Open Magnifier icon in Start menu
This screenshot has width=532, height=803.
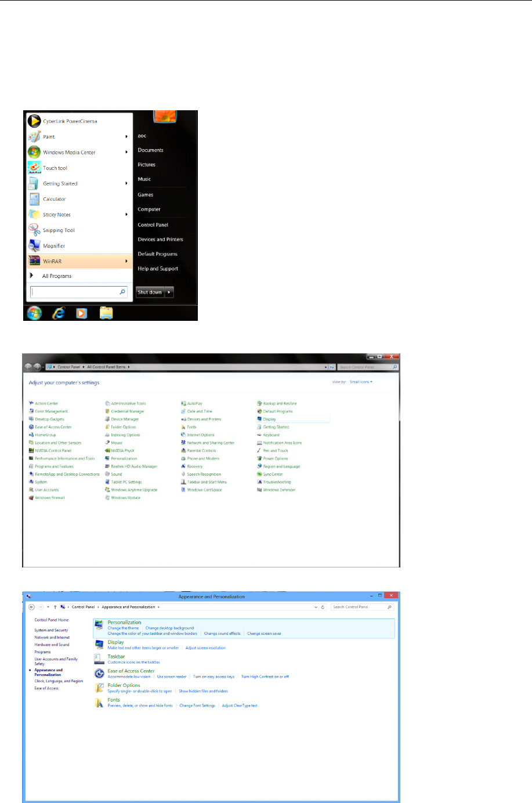point(34,246)
